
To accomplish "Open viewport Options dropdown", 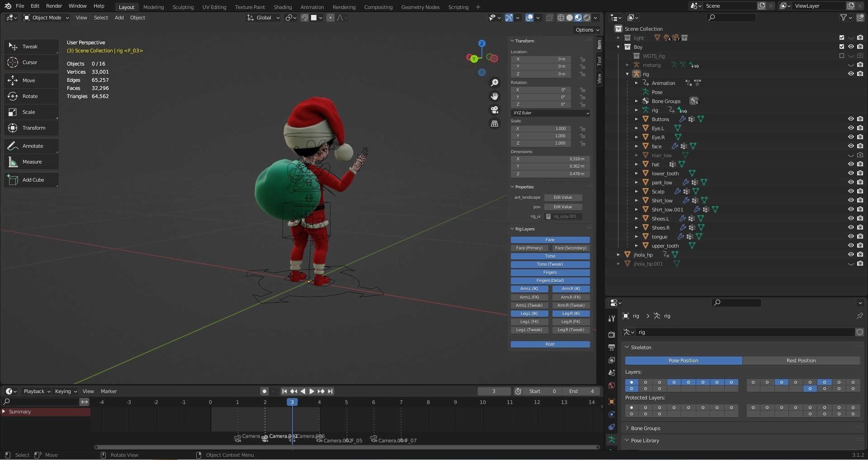I will 587,30.
